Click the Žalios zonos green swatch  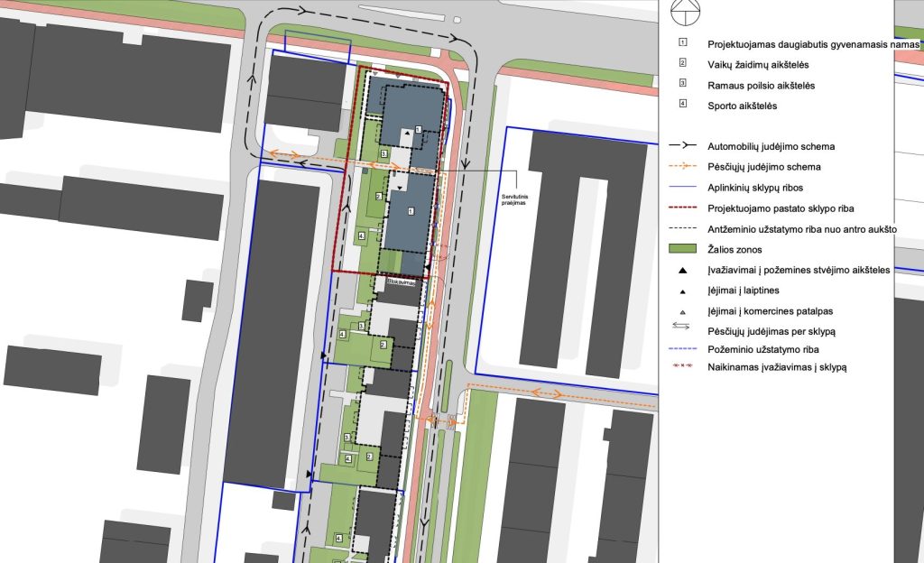681,249
